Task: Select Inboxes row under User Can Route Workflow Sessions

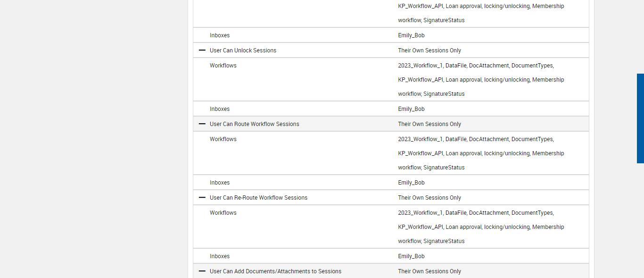Action: click(x=220, y=183)
